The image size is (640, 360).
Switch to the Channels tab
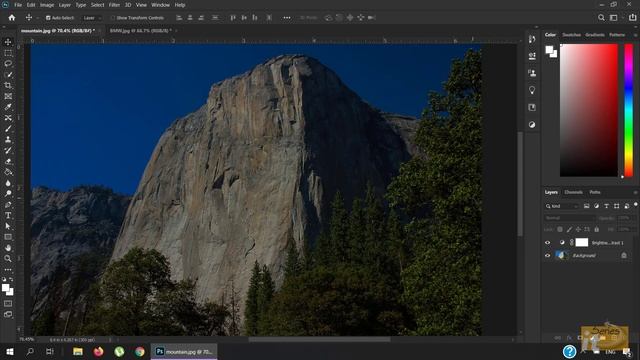coord(573,192)
